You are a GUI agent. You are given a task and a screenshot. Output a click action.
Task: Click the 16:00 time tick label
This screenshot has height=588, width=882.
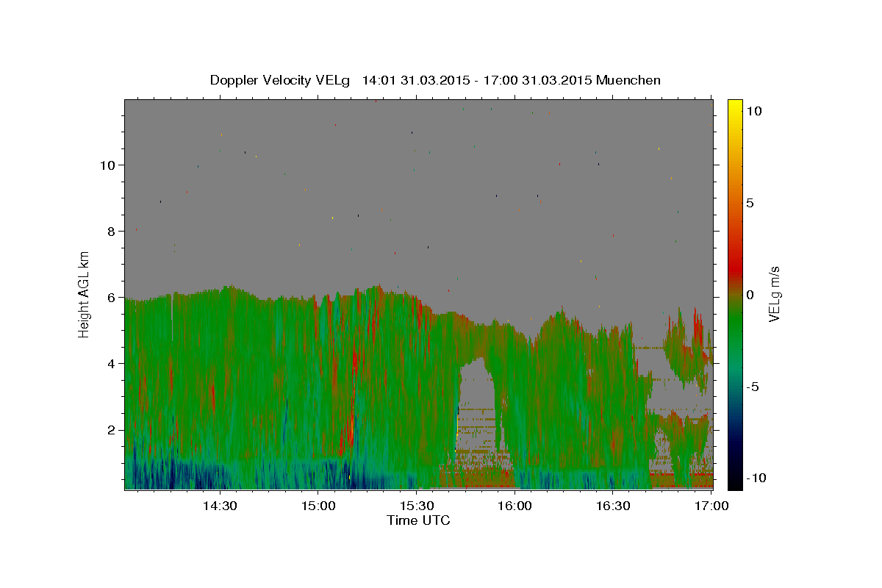pyautogui.click(x=514, y=506)
